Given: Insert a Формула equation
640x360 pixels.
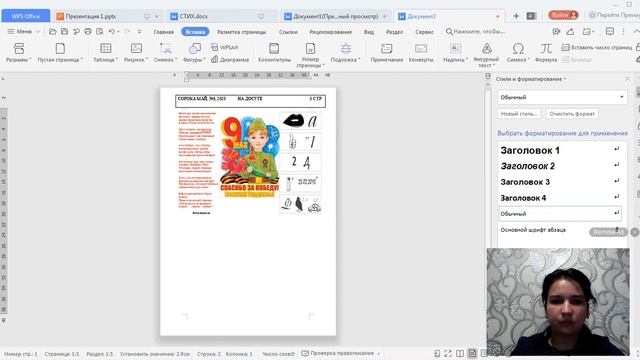Looking at the screenshot, I should click(546, 52).
